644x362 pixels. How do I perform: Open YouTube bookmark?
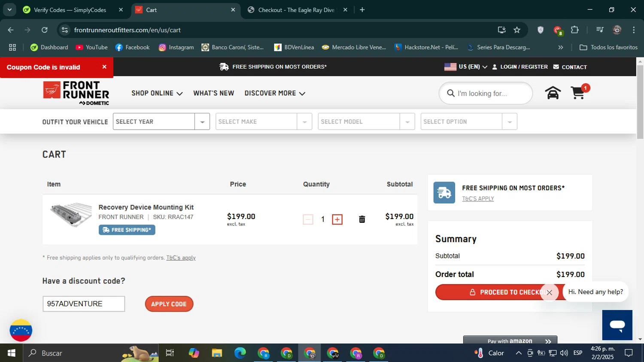point(91,47)
